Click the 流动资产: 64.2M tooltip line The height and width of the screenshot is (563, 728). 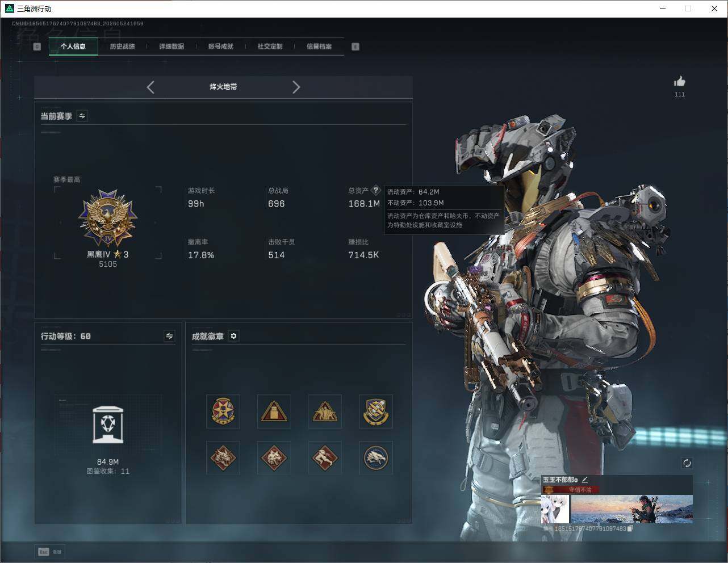pyautogui.click(x=413, y=192)
